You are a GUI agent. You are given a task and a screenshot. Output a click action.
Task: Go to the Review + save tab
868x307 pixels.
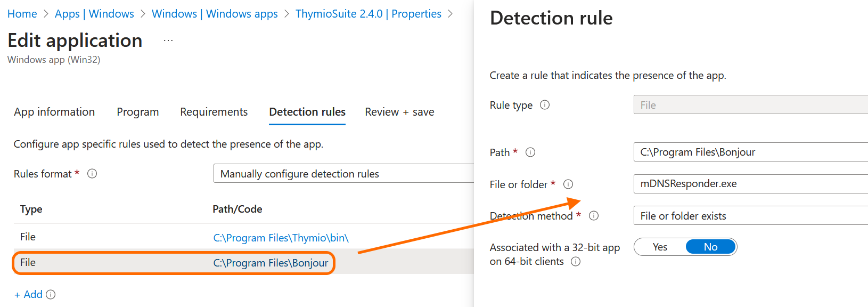tap(399, 112)
